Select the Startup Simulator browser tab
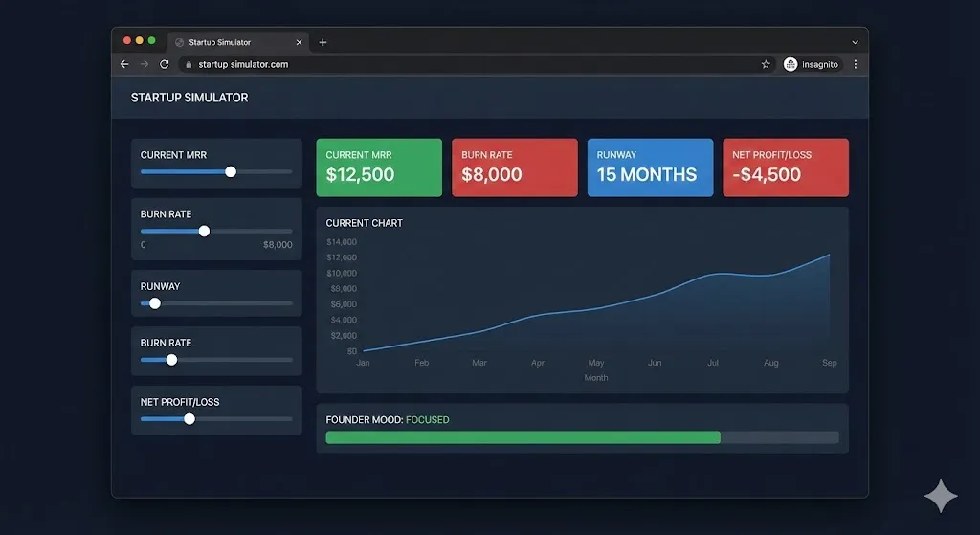The image size is (980, 535). [239, 42]
